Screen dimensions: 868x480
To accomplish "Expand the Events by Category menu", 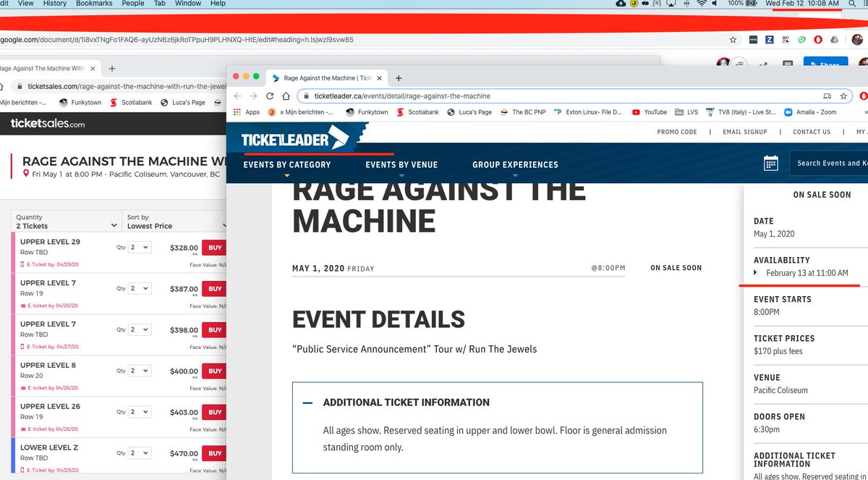I will point(287,165).
